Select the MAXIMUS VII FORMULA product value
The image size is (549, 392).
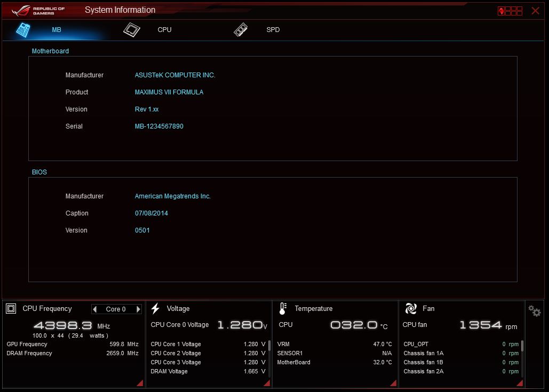pos(169,92)
